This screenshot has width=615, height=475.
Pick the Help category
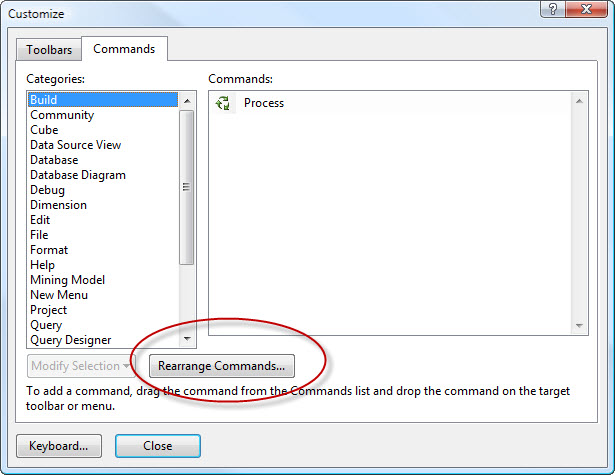pyautogui.click(x=103, y=265)
